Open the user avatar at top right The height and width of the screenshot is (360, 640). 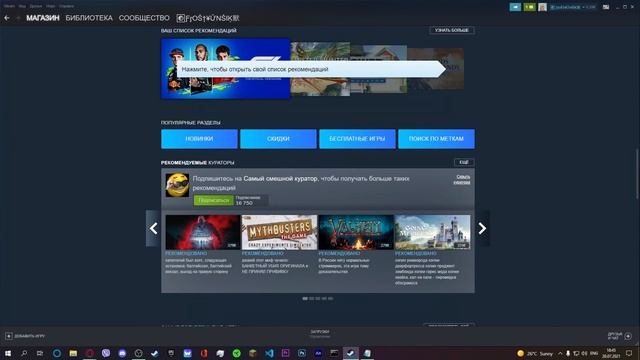click(x=542, y=7)
